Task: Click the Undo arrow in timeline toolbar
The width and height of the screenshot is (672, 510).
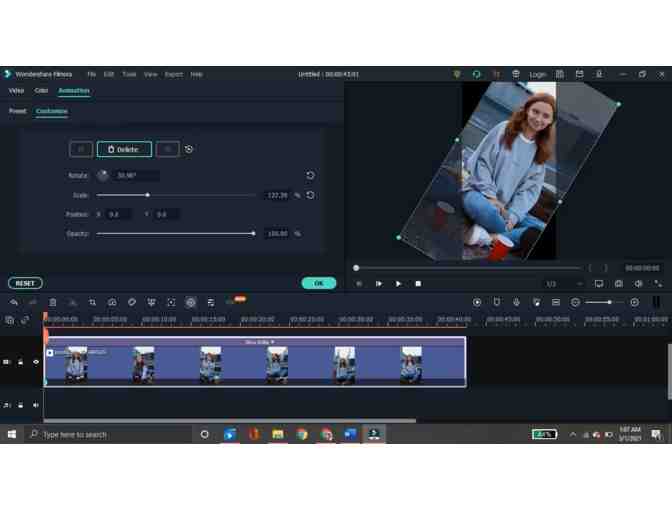Action: (x=14, y=302)
